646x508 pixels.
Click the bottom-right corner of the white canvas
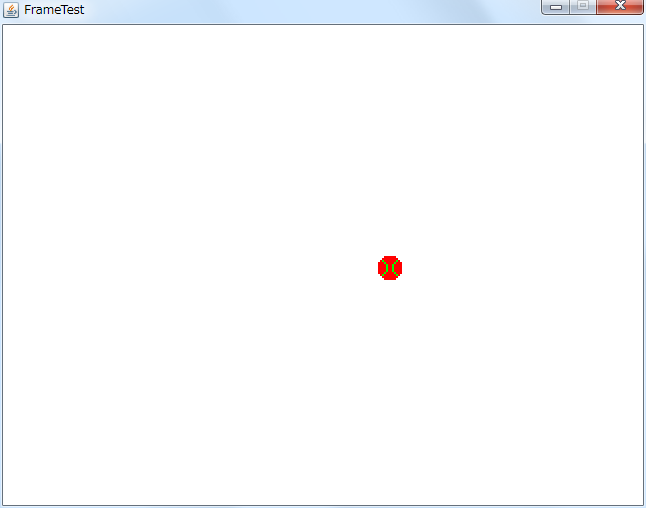pyautogui.click(x=640, y=502)
